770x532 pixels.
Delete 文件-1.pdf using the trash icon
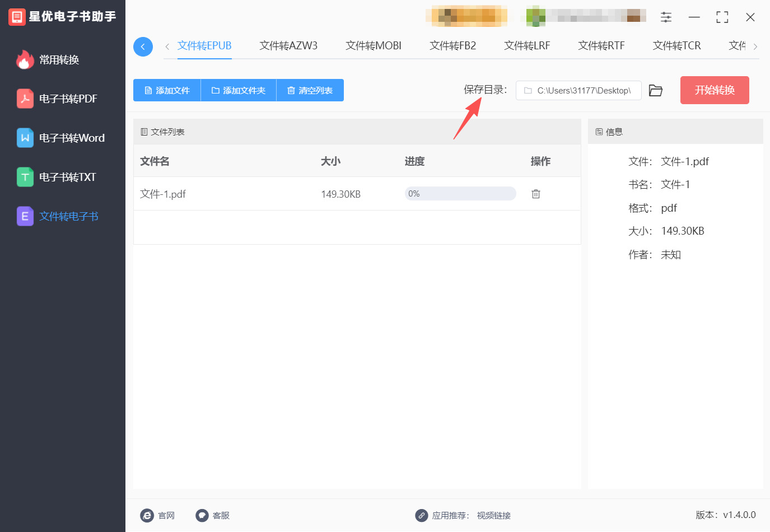536,194
